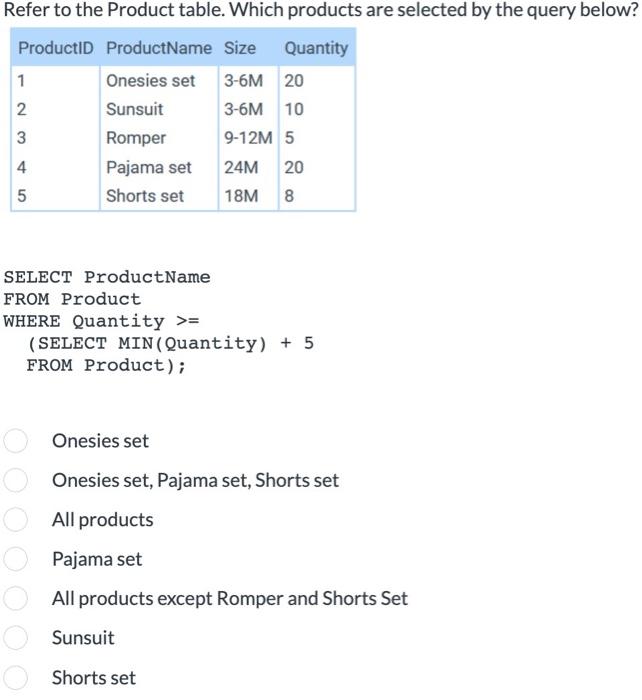Viewport: 642px width, 700px height.
Task: Click the Quantity column header
Action: [x=316, y=48]
